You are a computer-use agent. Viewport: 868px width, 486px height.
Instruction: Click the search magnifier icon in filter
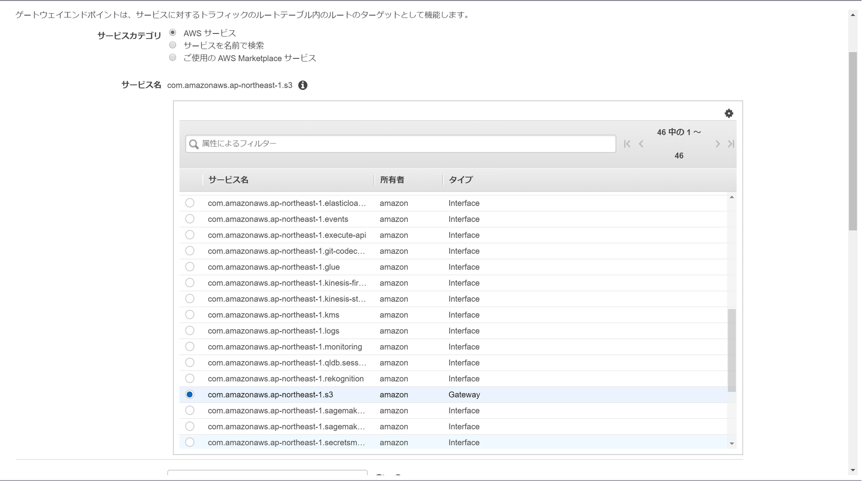(194, 144)
